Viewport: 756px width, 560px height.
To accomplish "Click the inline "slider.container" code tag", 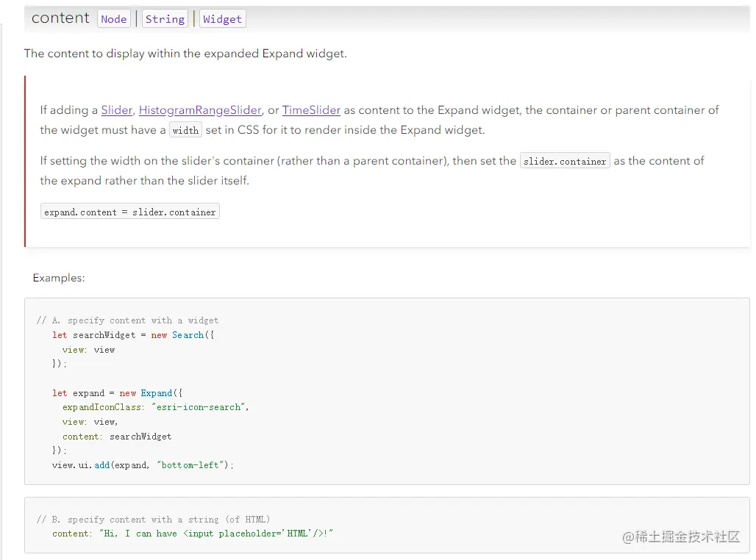I will (x=565, y=161).
